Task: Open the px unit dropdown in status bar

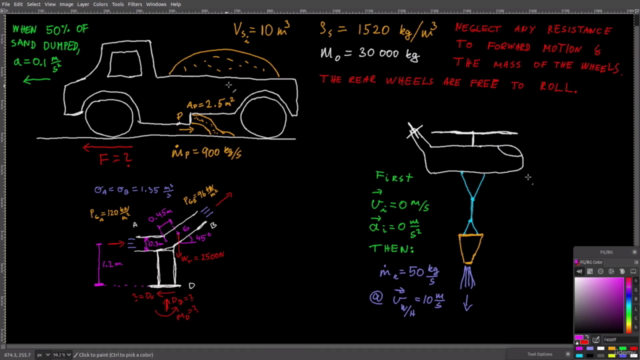Action: point(42,355)
